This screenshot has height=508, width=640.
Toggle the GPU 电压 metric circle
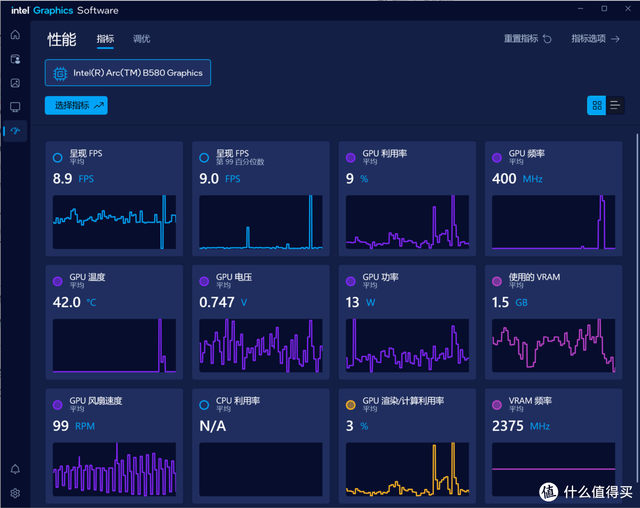(x=204, y=281)
